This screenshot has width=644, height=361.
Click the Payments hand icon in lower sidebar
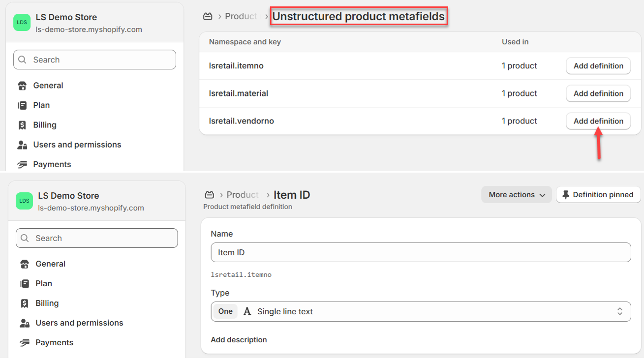[24, 343]
